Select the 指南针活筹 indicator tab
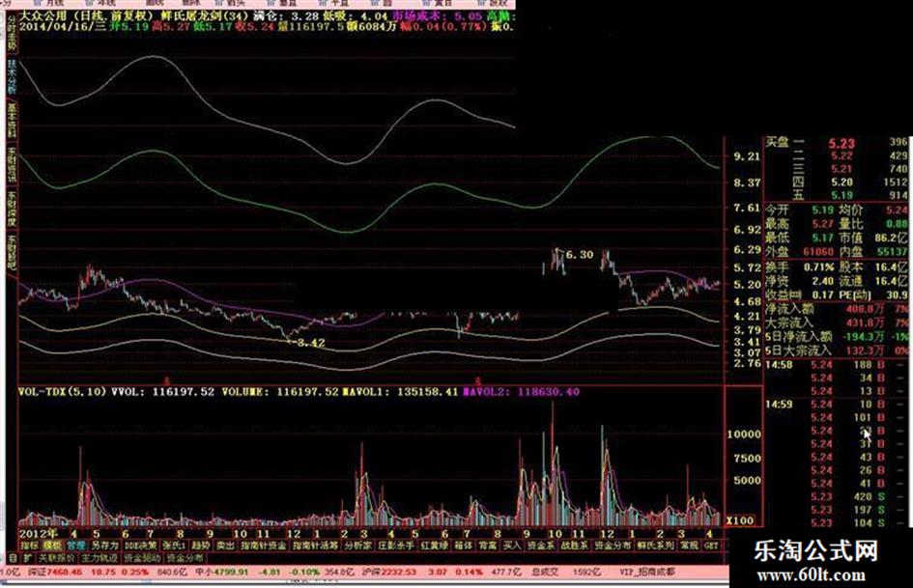The width and height of the screenshot is (913, 588). click(315, 546)
